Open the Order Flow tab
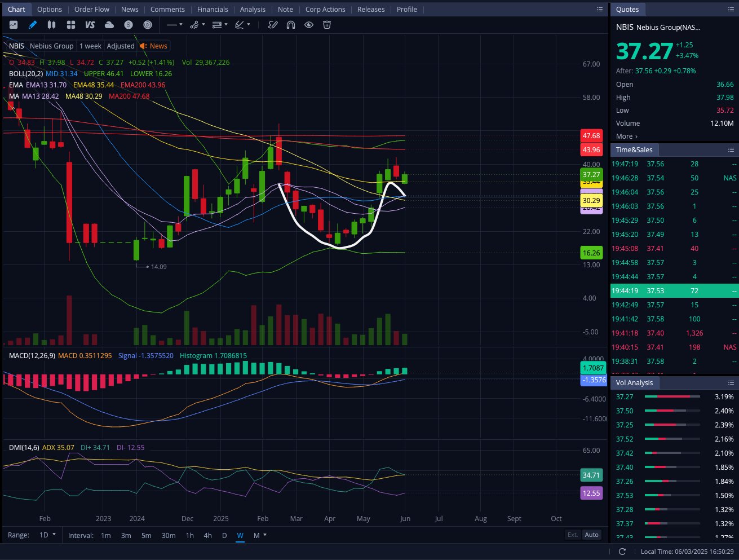This screenshot has height=560, width=739. (x=92, y=10)
